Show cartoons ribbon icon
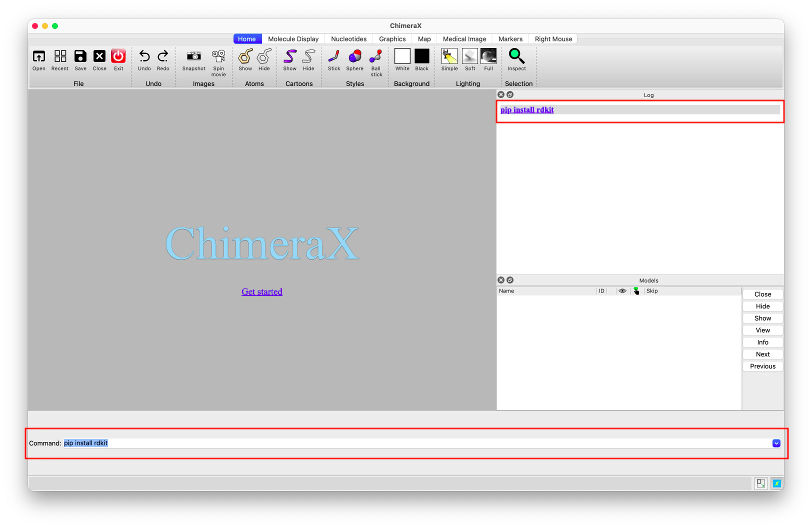 (x=290, y=56)
